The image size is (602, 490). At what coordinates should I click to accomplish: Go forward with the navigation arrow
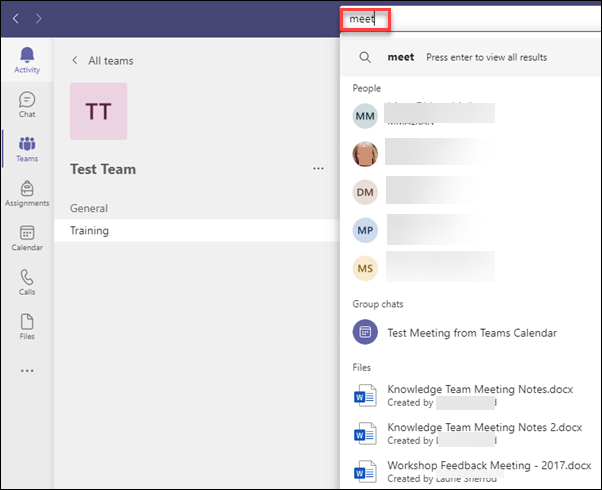[38, 18]
